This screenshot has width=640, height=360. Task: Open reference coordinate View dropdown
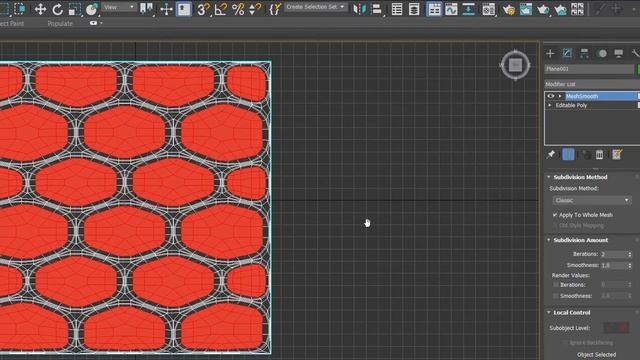point(119,7)
